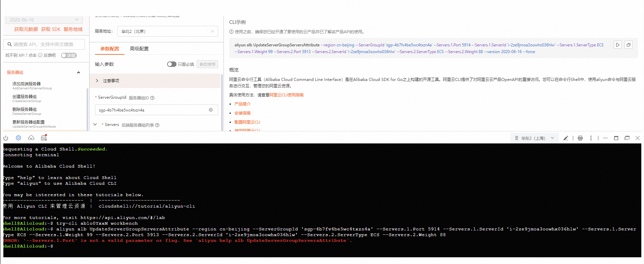Click the cloud upload/download icon

[x=31, y=138]
